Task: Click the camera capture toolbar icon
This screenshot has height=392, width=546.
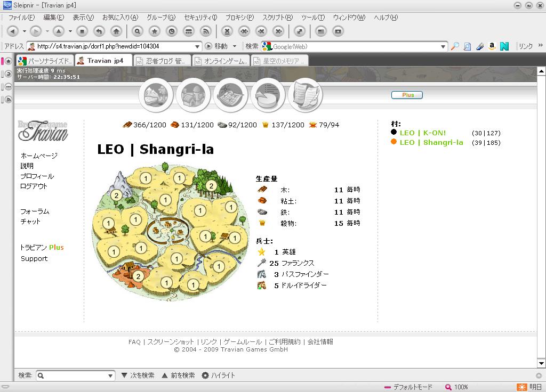Action: click(x=338, y=31)
